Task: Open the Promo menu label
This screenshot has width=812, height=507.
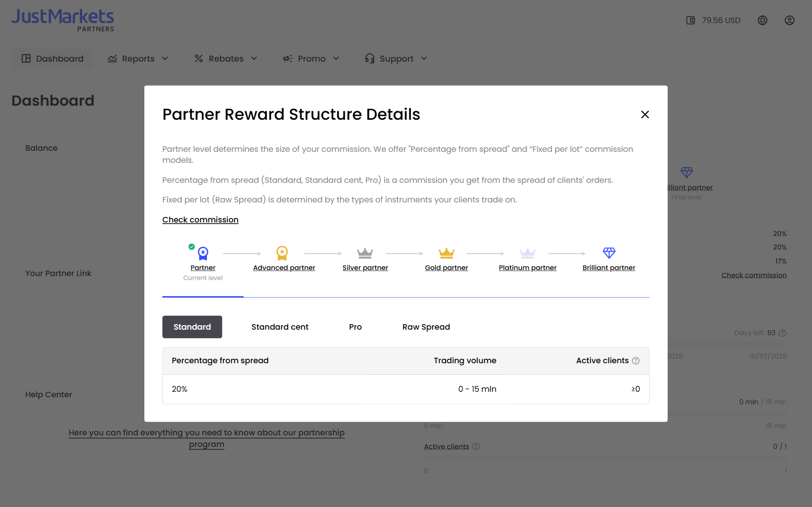Action: tap(312, 59)
